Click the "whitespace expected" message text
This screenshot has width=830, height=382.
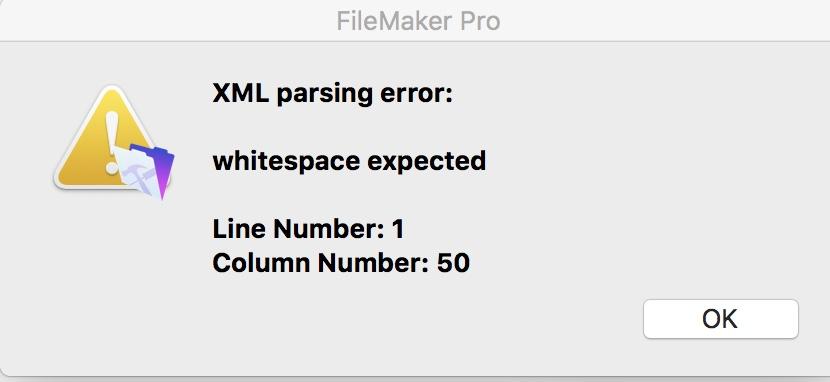tap(349, 161)
